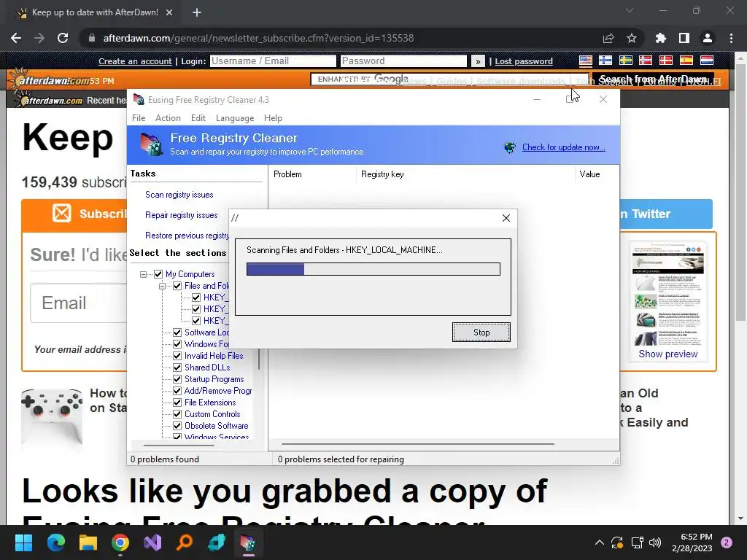Screen dimensions: 747x560
Task: Select the Finnish flag language icon
Action: (x=605, y=61)
